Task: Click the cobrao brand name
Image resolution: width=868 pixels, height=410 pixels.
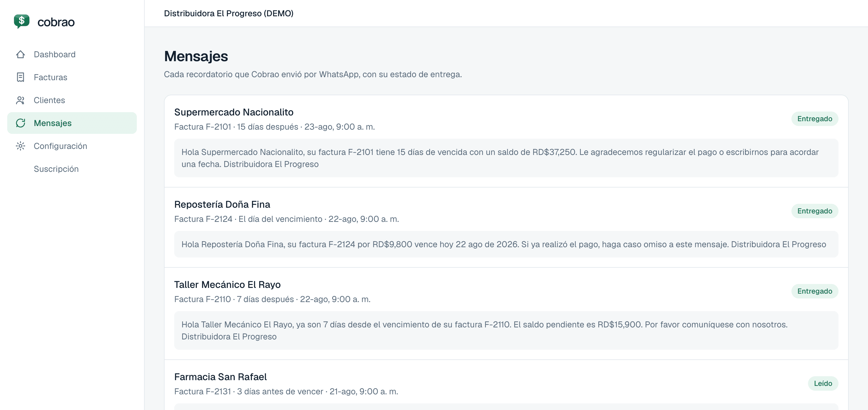Action: [56, 22]
